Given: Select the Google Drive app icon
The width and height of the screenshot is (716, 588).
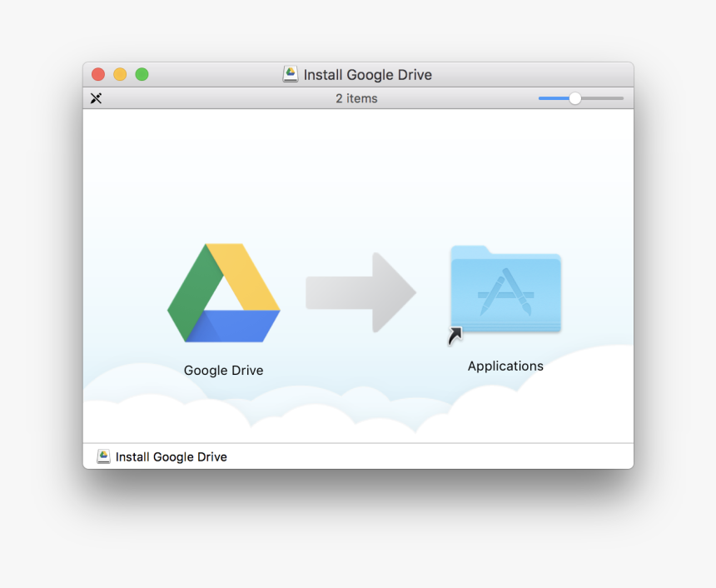Looking at the screenshot, I should point(224,293).
